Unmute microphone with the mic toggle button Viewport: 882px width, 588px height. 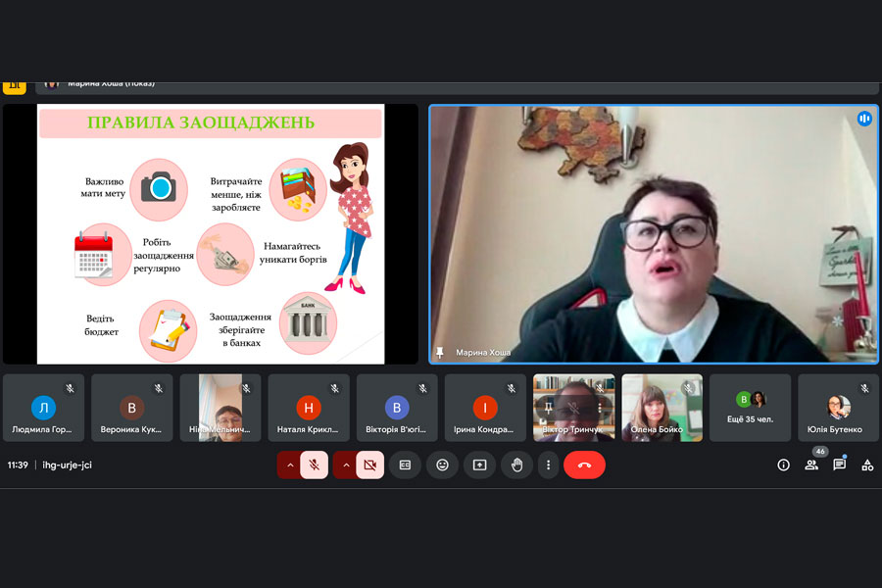point(314,465)
